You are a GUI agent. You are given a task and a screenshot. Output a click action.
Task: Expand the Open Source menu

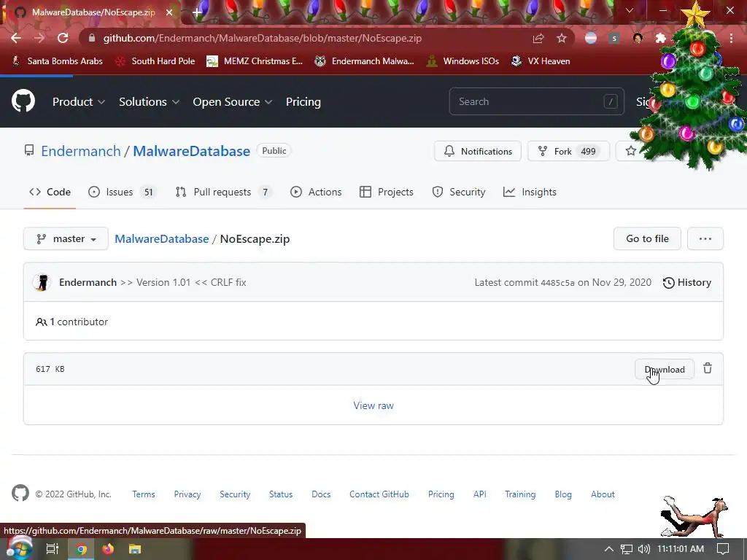click(233, 102)
